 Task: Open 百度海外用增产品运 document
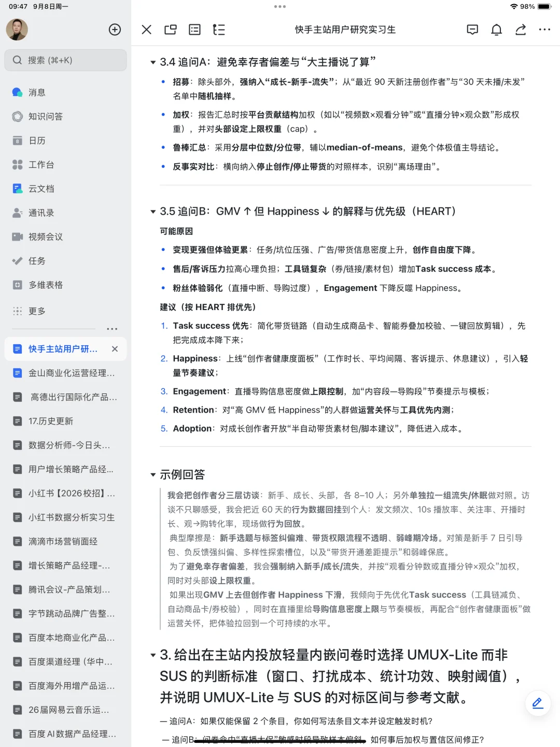pyautogui.click(x=65, y=686)
